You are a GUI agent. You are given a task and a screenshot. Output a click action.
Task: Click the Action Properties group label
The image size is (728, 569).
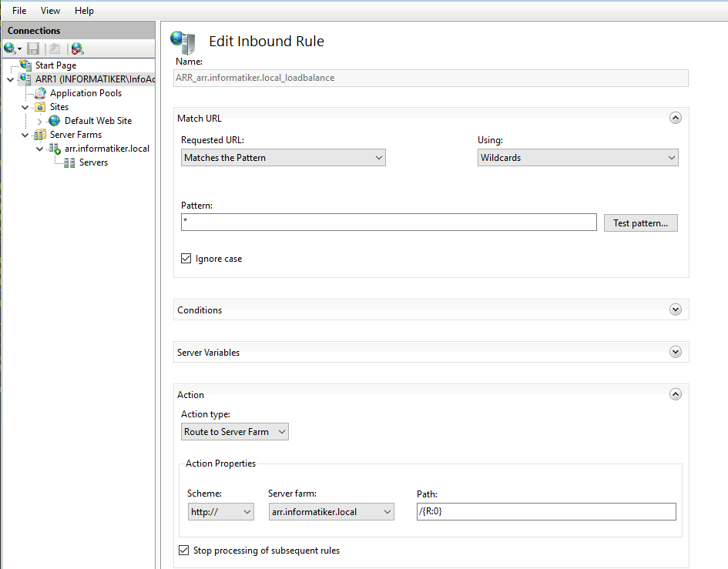(220, 464)
